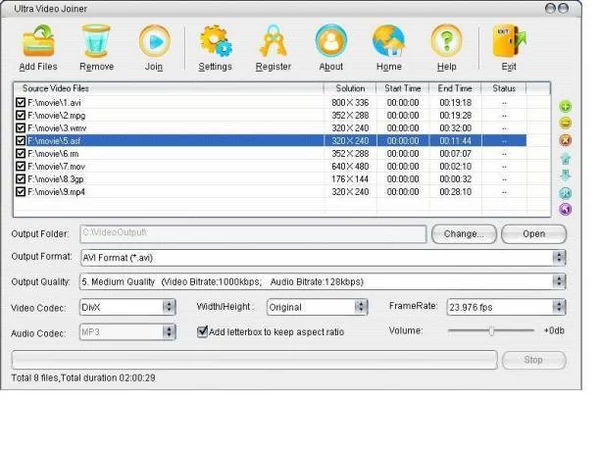Select the F:\movie\7.mov file name
The height and width of the screenshot is (450, 600).
(x=56, y=166)
